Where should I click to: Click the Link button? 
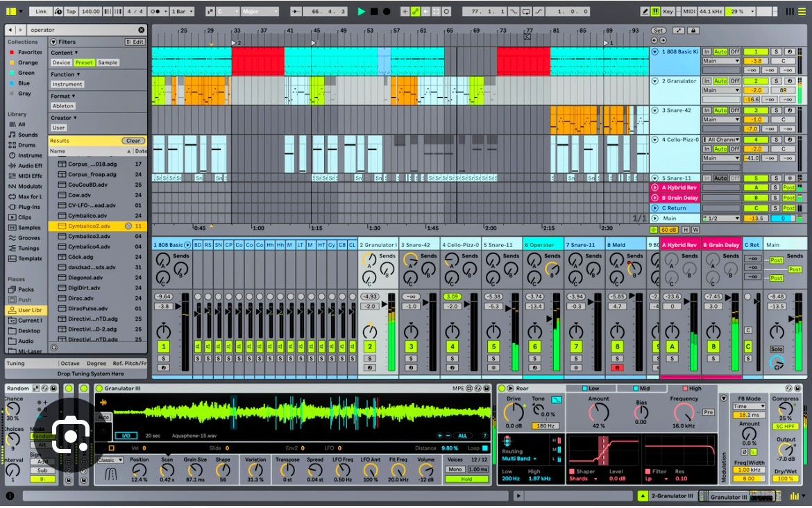tap(41, 11)
